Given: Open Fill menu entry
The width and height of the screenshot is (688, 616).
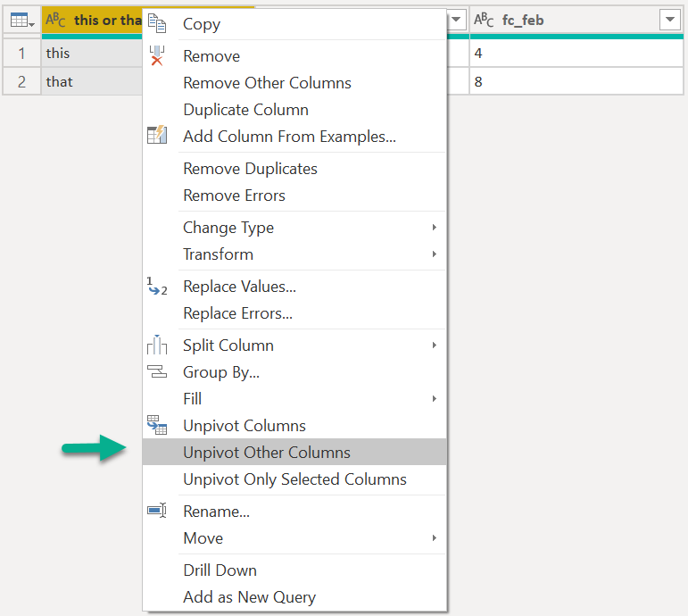Looking at the screenshot, I should click(x=294, y=399).
